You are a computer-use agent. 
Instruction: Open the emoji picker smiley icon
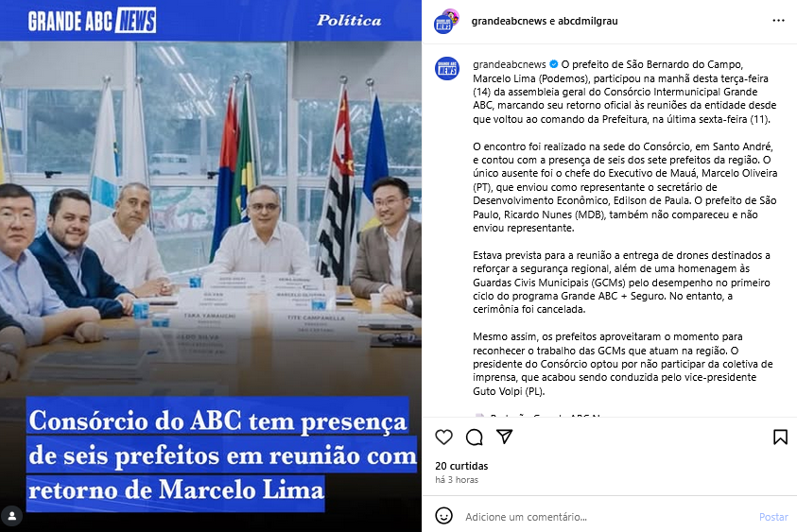(x=443, y=516)
